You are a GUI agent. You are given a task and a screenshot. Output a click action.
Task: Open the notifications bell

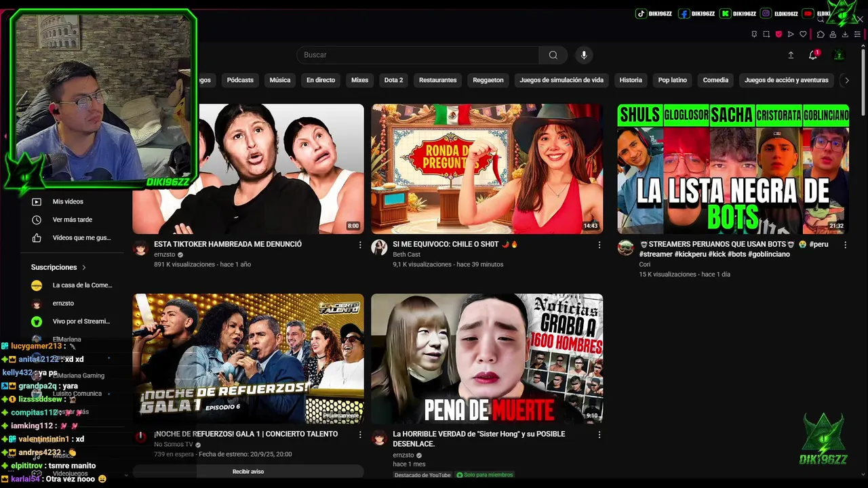tap(813, 55)
